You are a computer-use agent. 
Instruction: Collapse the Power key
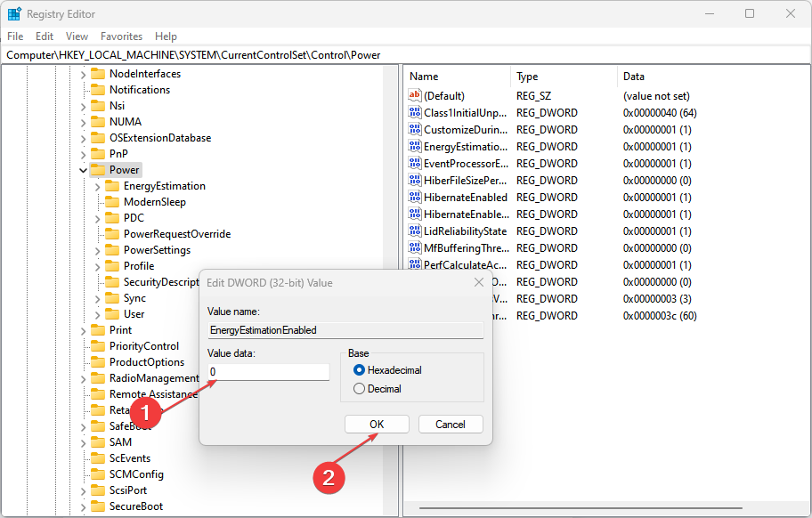(83, 170)
